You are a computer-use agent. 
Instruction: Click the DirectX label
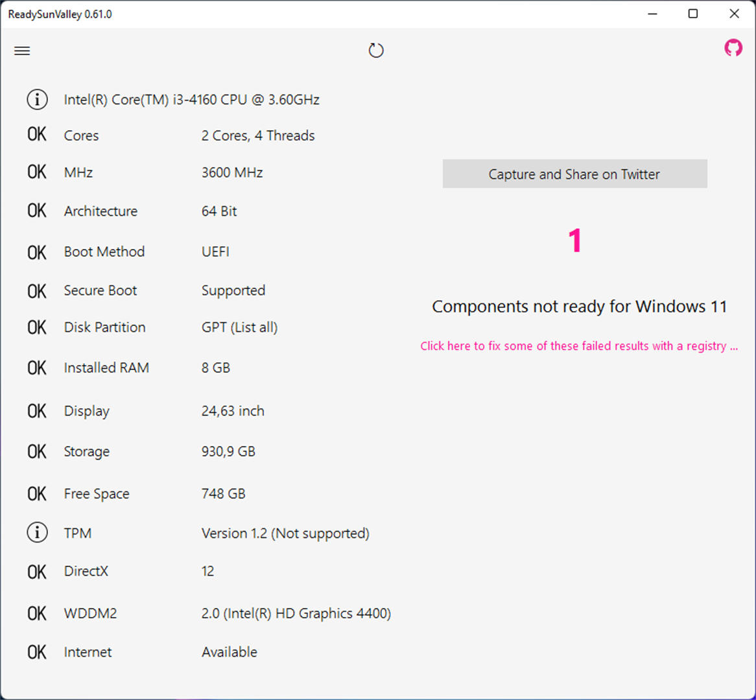click(86, 571)
